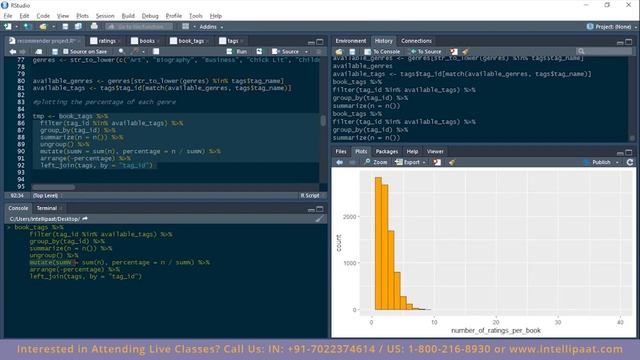Close the tags editor tab
The image size is (640, 360).
tap(242, 41)
